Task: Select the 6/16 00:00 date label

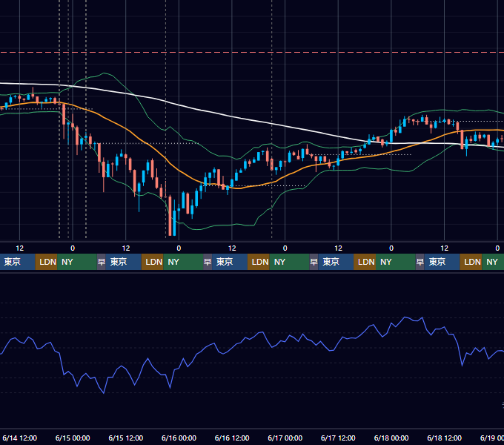Action: pos(179,438)
